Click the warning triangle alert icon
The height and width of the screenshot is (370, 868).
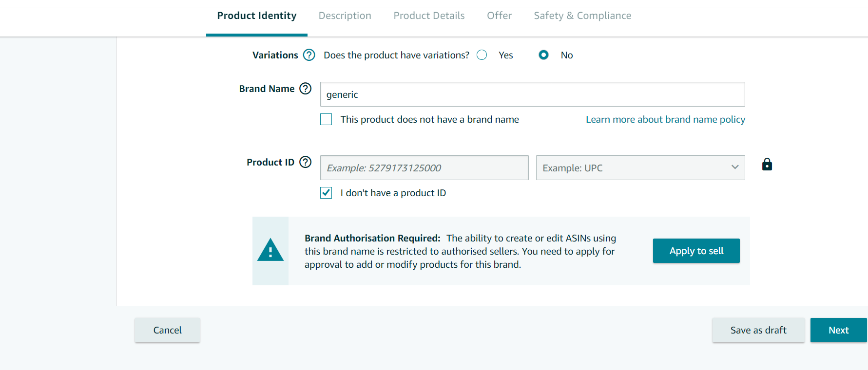270,250
